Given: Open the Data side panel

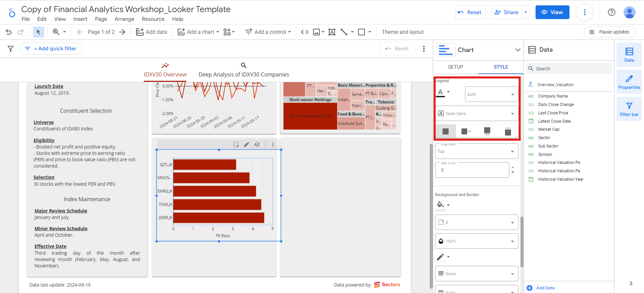Looking at the screenshot, I should tap(629, 55).
